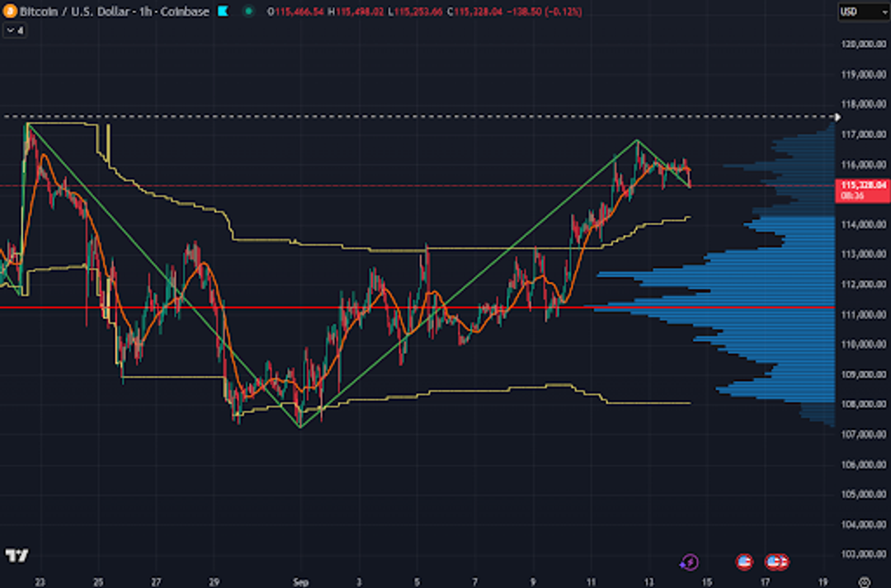Click the purple lightning event marker
891x588 pixels.
pos(689,562)
